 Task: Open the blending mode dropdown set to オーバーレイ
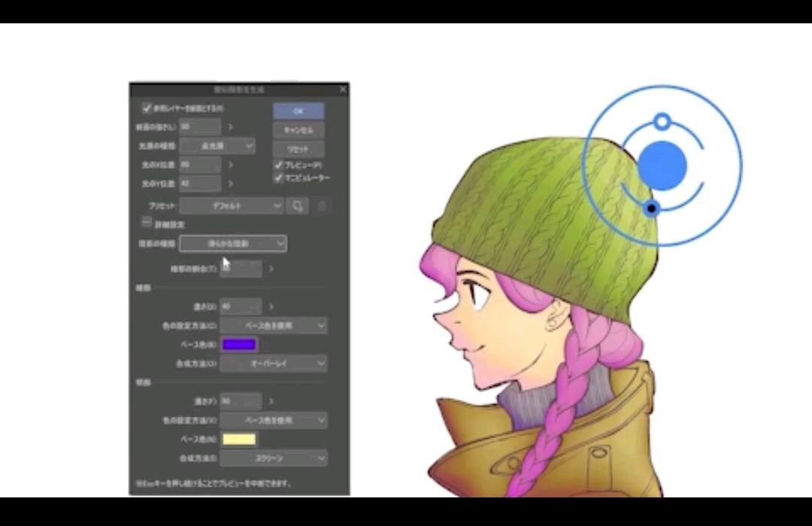274,363
